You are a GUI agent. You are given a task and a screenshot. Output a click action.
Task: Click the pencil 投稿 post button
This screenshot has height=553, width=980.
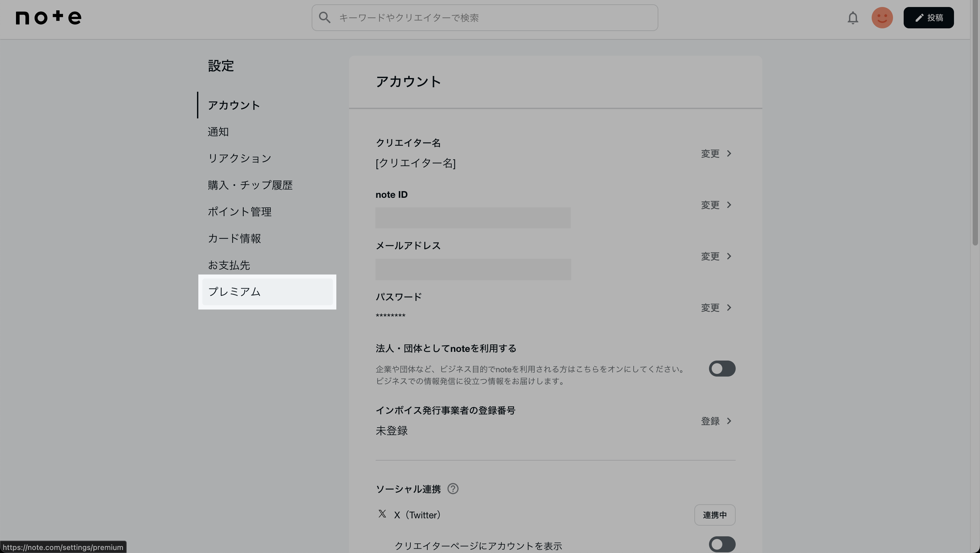click(928, 18)
